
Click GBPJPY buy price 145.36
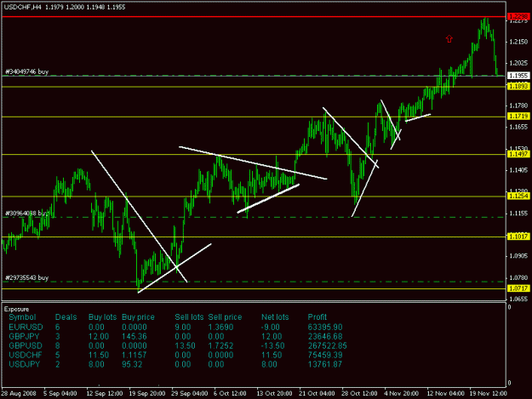click(x=134, y=336)
